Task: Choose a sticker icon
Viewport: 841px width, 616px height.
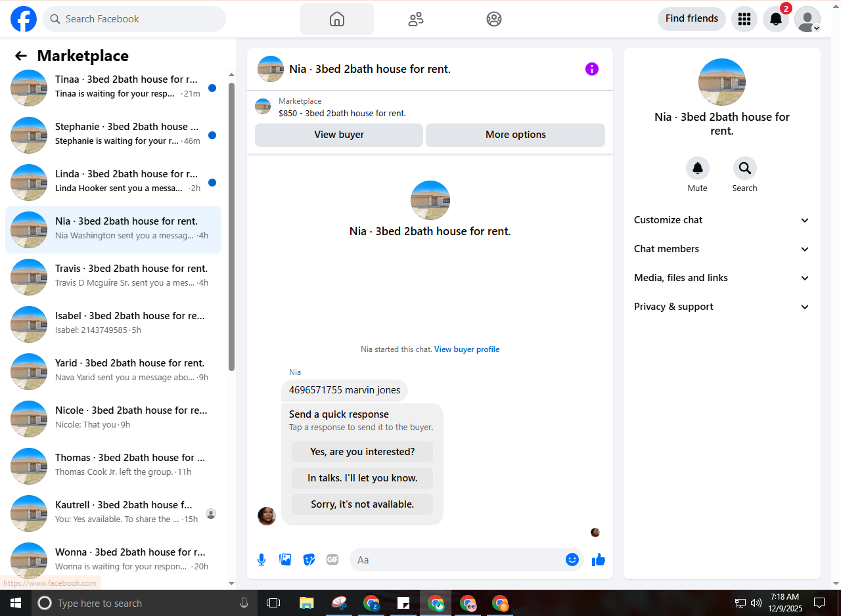Action: point(309,560)
